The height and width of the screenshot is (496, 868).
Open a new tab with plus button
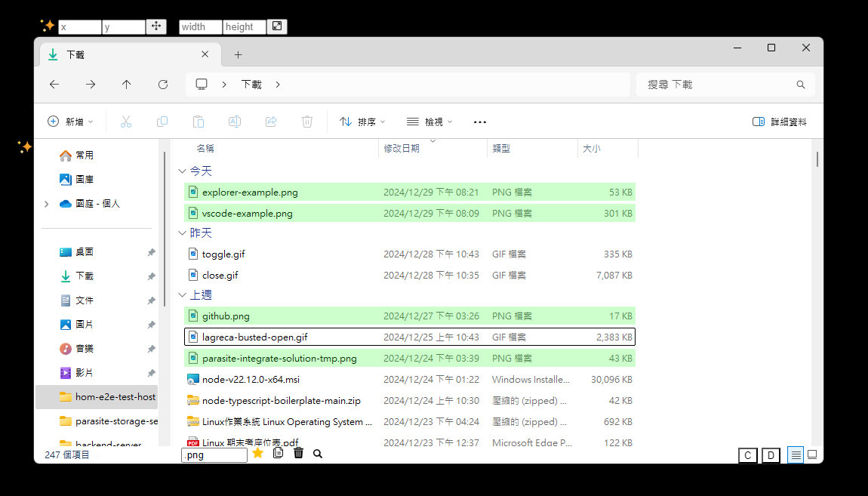click(238, 54)
